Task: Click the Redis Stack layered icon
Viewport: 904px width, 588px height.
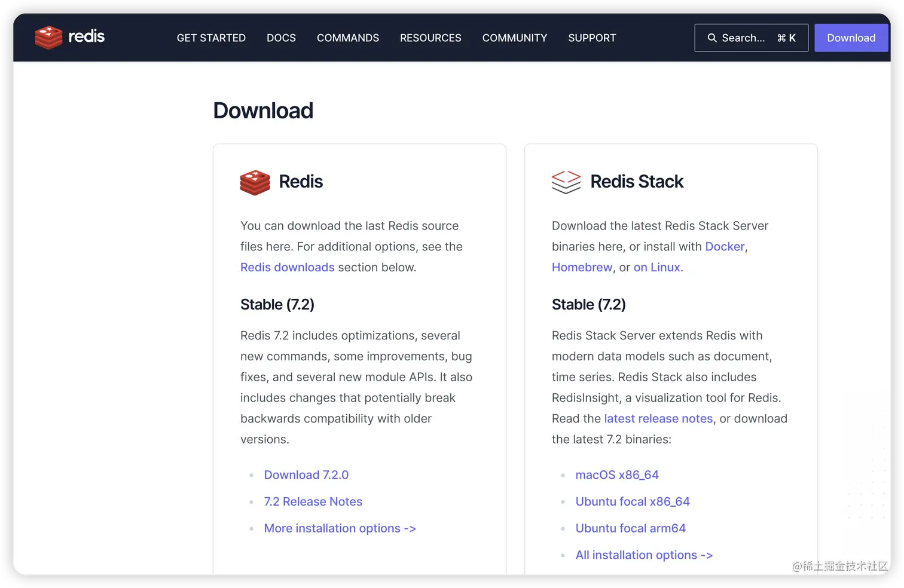Action: pyautogui.click(x=566, y=182)
